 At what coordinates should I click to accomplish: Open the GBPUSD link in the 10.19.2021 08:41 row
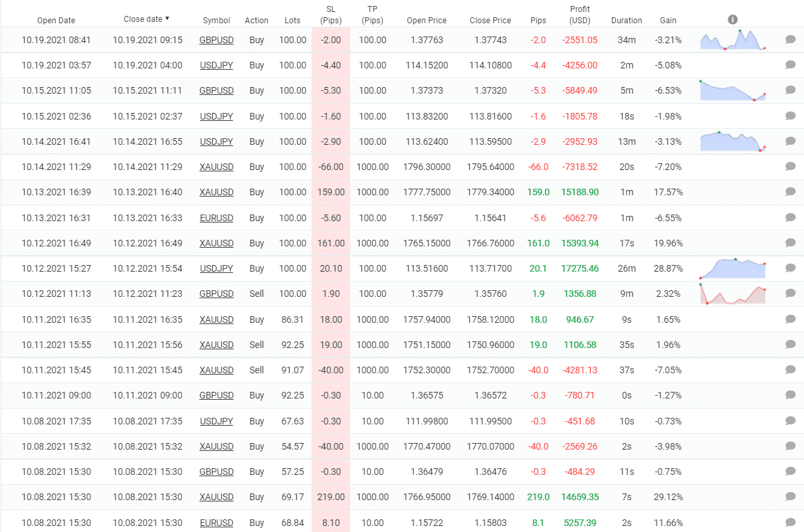[x=217, y=40]
